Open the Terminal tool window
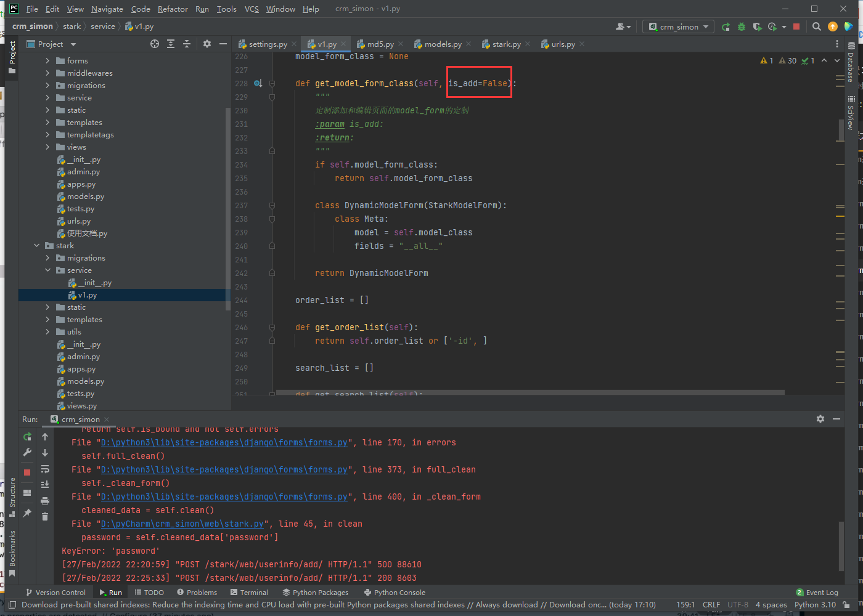 coord(249,593)
